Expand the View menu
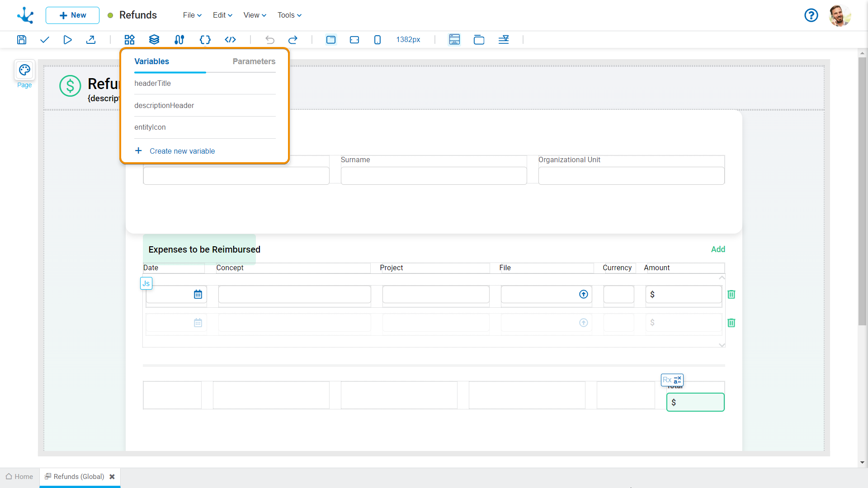 (x=253, y=15)
